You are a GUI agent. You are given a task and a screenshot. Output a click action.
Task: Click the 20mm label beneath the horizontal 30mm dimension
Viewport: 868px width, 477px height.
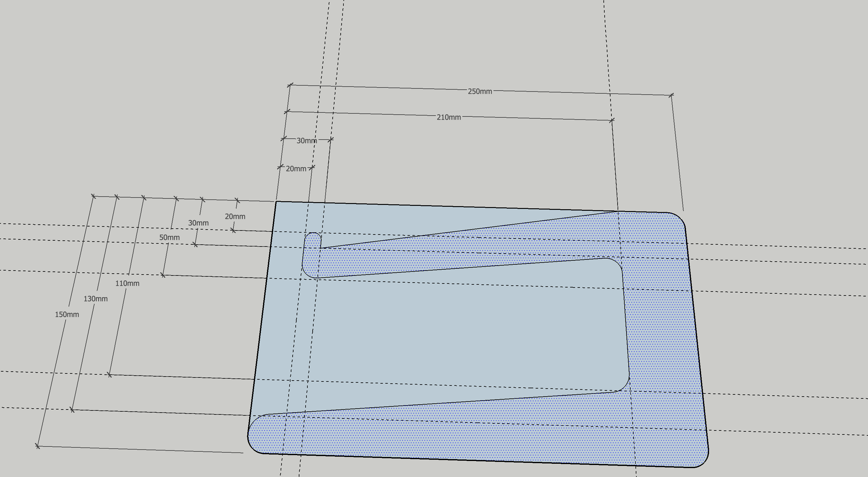click(x=296, y=169)
